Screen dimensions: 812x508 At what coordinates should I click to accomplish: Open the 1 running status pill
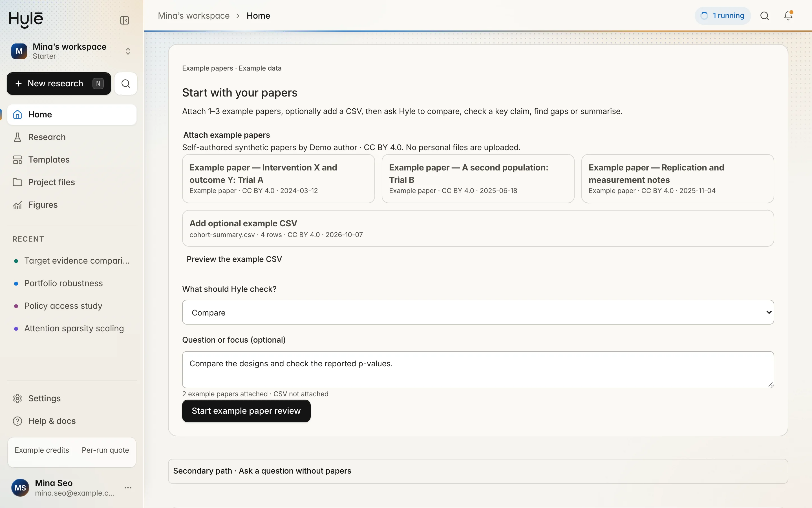[x=722, y=16]
